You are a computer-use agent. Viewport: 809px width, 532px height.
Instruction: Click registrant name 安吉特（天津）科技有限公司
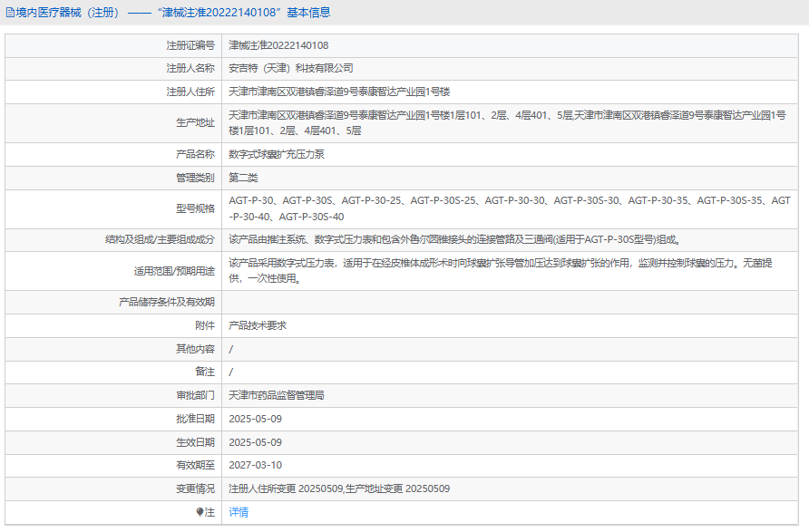point(291,68)
